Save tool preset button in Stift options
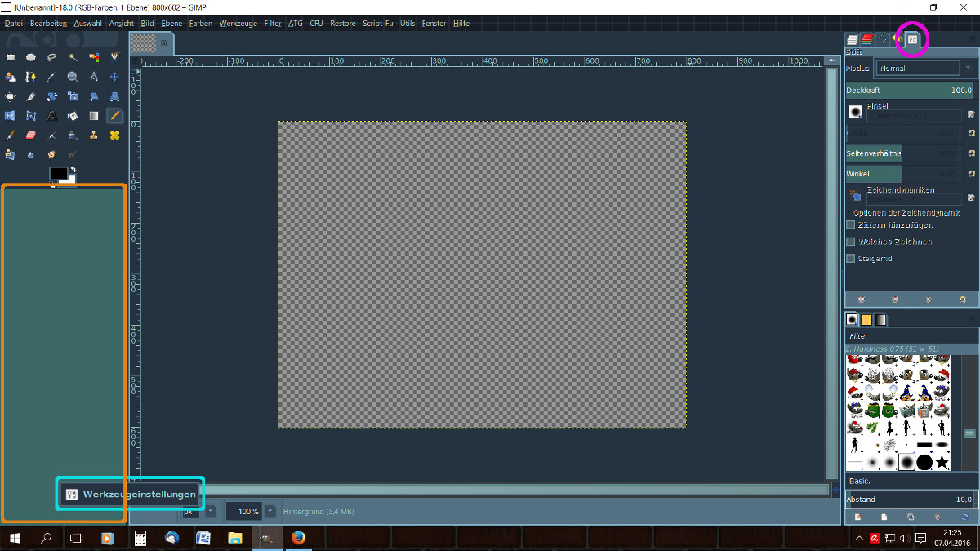Image resolution: width=980 pixels, height=551 pixels. click(x=861, y=300)
